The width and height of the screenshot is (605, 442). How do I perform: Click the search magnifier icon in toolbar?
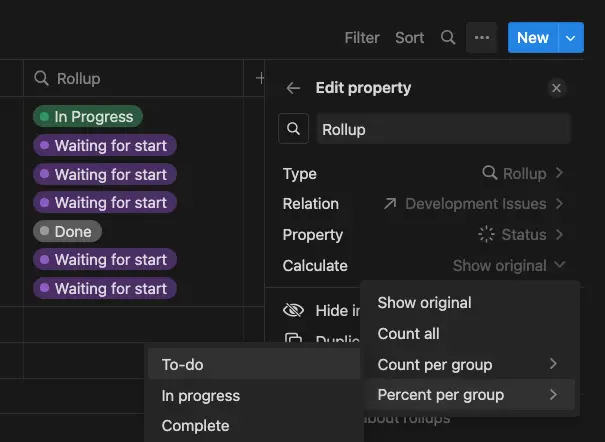[x=448, y=38]
